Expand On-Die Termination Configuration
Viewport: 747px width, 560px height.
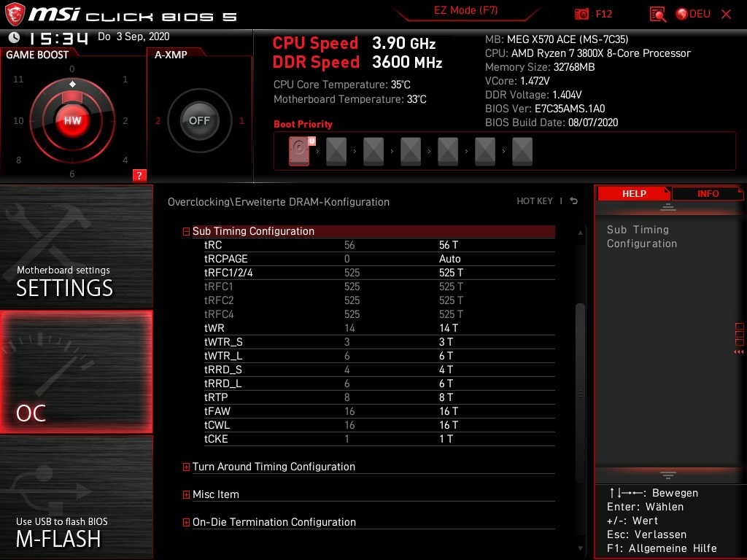(186, 522)
